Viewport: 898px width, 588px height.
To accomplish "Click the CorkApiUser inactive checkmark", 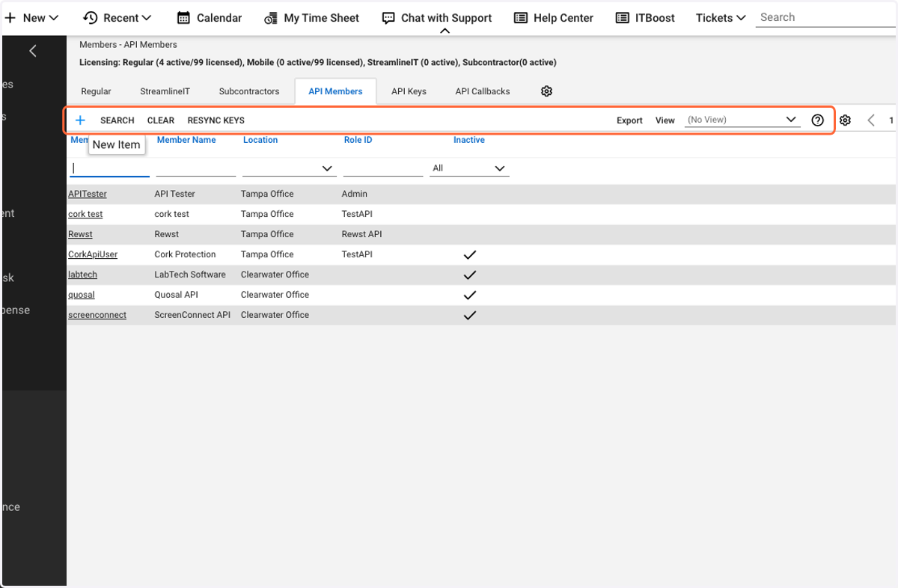I will pyautogui.click(x=470, y=254).
